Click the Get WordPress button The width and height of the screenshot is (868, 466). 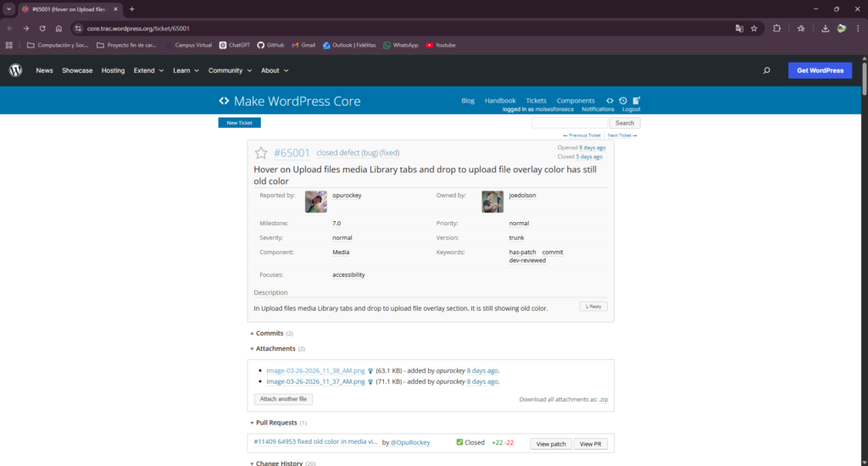coord(820,70)
